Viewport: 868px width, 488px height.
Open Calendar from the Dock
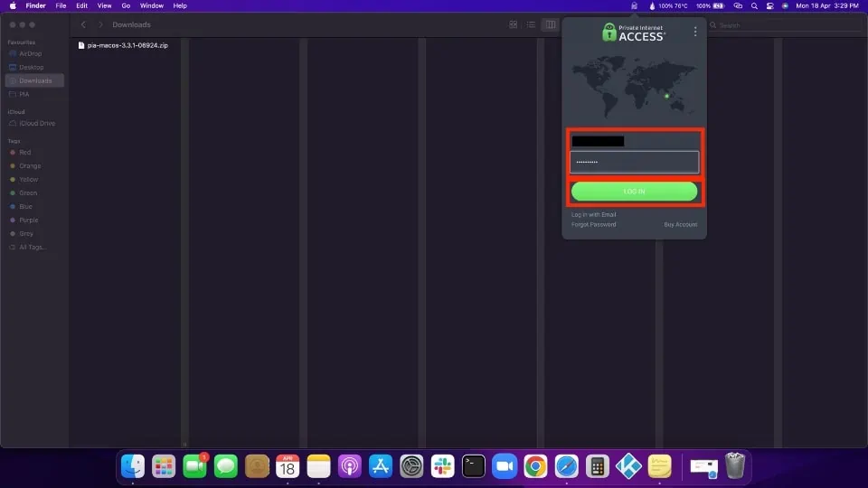coord(288,466)
